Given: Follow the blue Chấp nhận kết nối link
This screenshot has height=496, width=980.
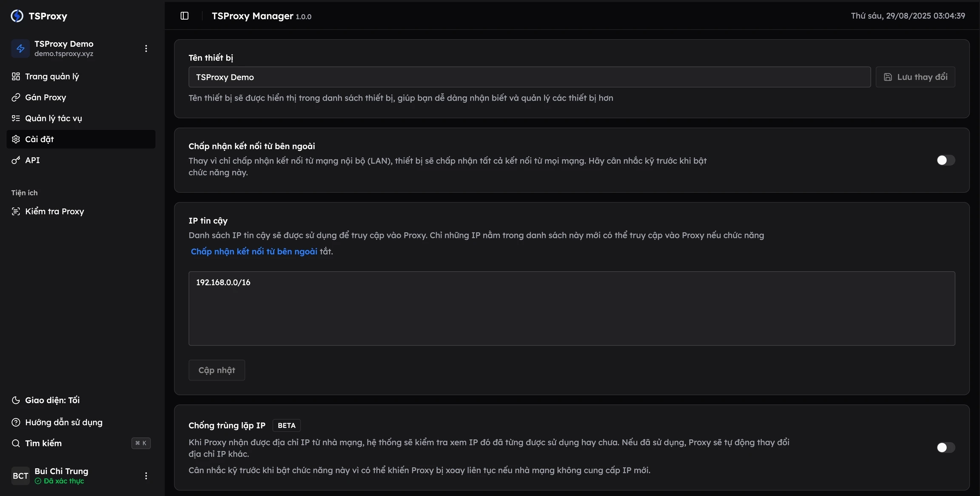Looking at the screenshot, I should pos(254,251).
